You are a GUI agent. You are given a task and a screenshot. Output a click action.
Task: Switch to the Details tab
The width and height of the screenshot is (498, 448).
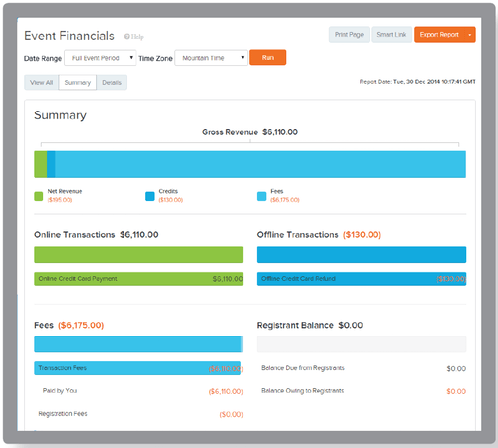(112, 83)
